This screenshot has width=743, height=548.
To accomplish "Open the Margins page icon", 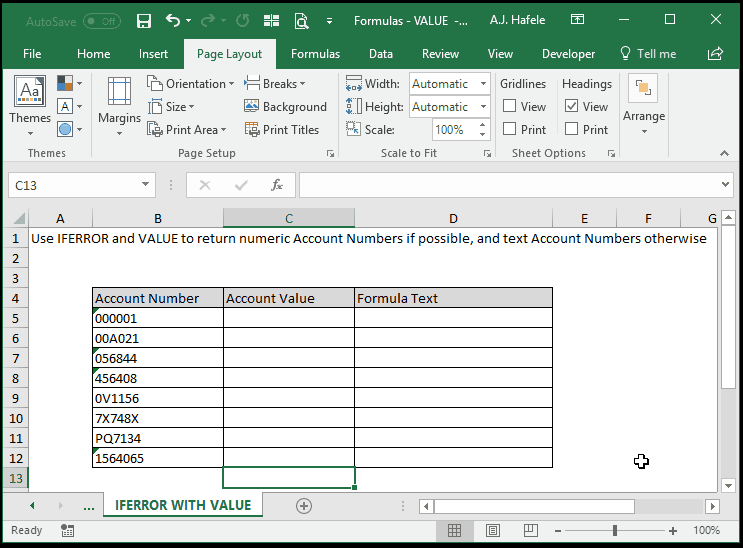I will click(119, 91).
